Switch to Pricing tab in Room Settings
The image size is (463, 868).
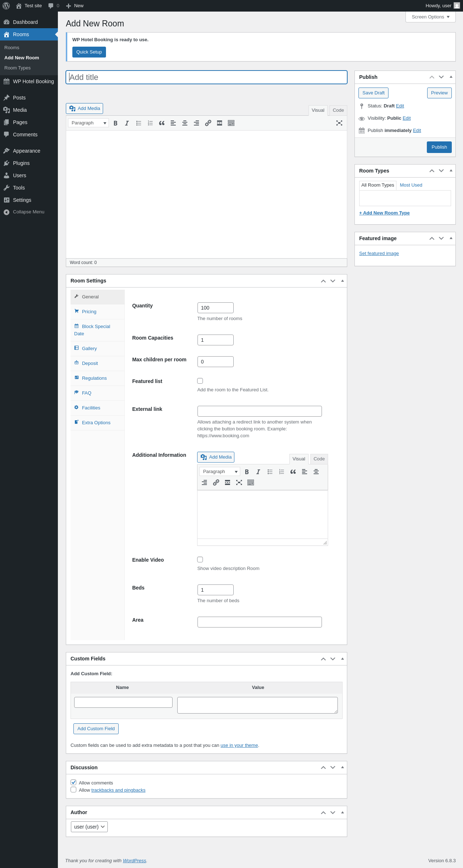coord(89,312)
